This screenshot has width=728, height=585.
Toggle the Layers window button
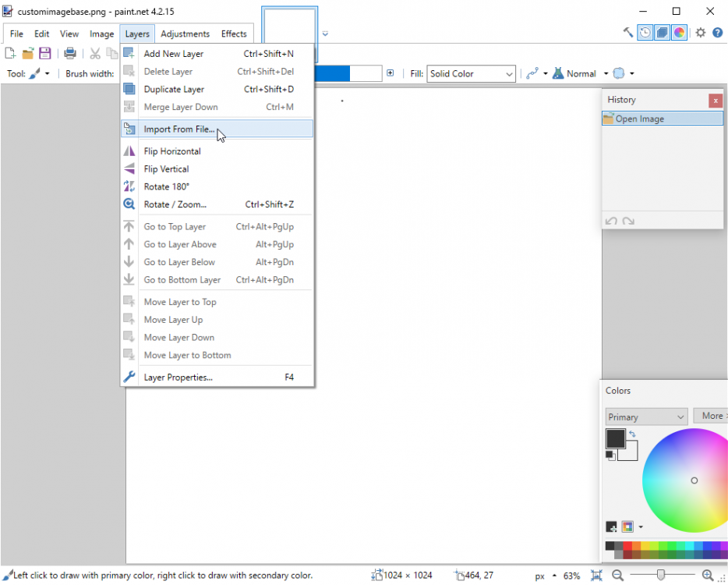click(663, 33)
